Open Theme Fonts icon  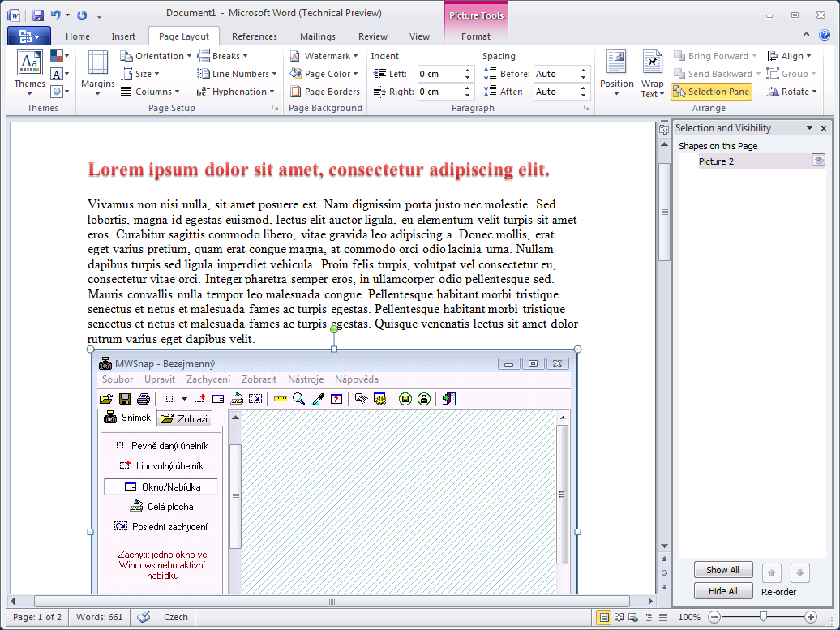59,74
